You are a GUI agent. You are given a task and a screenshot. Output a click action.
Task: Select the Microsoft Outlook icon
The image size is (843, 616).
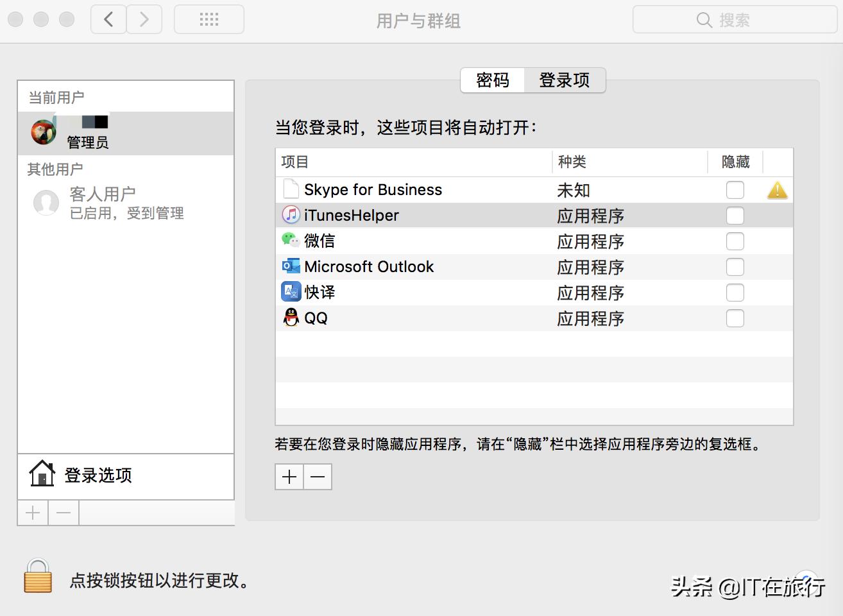coord(291,266)
